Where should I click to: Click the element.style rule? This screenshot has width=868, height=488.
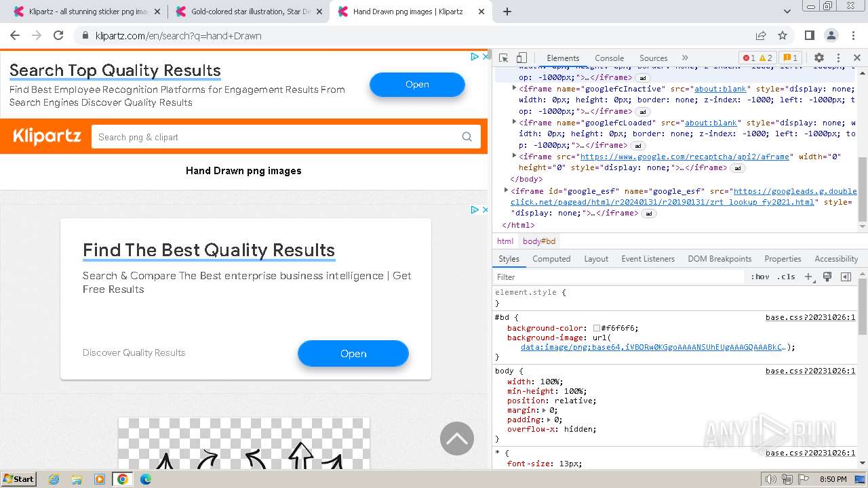click(529, 292)
